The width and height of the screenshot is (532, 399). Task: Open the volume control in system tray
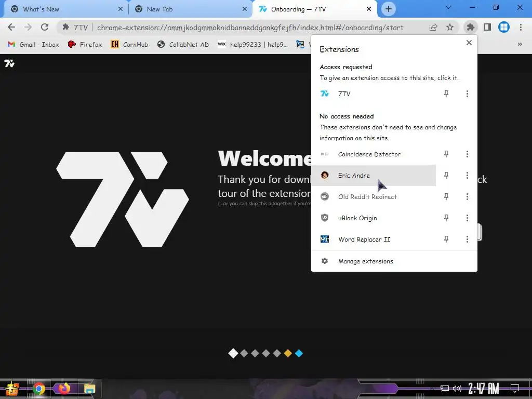457,389
